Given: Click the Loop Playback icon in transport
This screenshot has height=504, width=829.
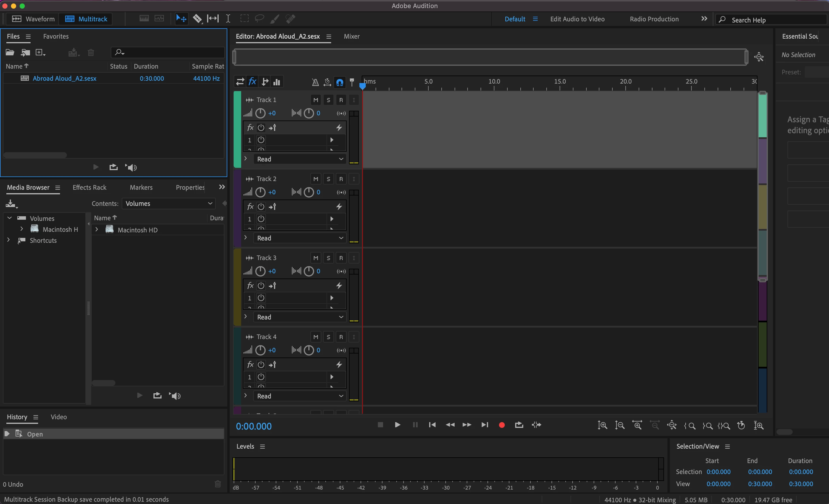Looking at the screenshot, I should [x=519, y=425].
